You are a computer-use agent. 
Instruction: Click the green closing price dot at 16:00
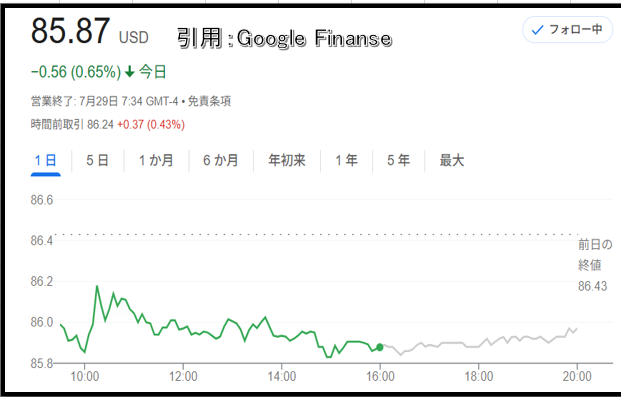(x=380, y=347)
